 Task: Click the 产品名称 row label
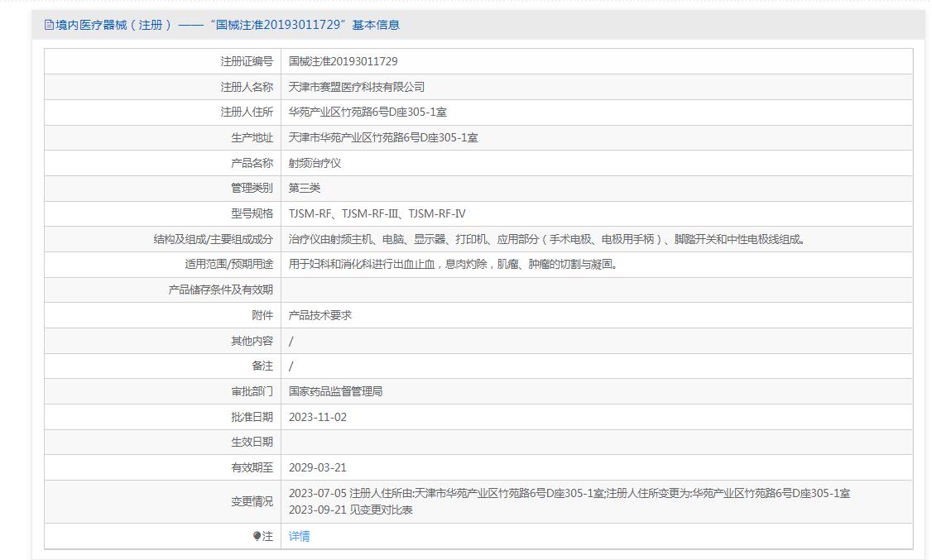coord(252,163)
